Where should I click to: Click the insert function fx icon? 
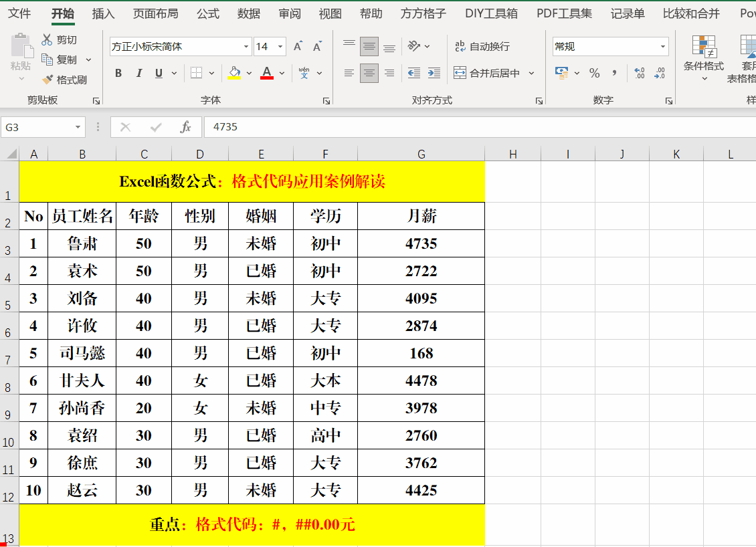pos(185,127)
